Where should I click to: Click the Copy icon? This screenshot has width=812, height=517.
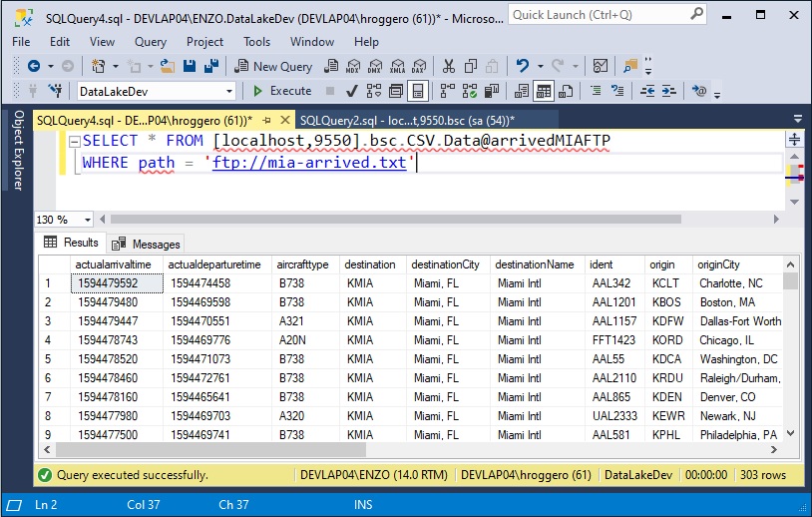[x=470, y=66]
